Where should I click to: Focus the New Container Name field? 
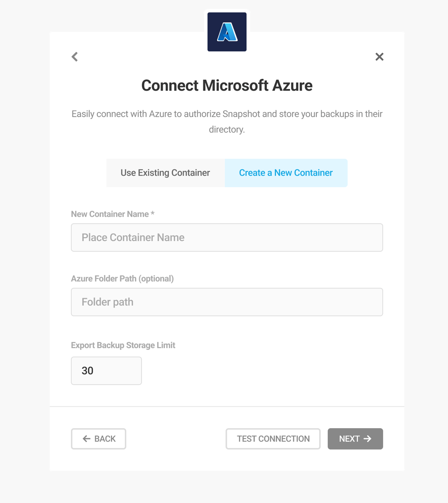click(227, 238)
